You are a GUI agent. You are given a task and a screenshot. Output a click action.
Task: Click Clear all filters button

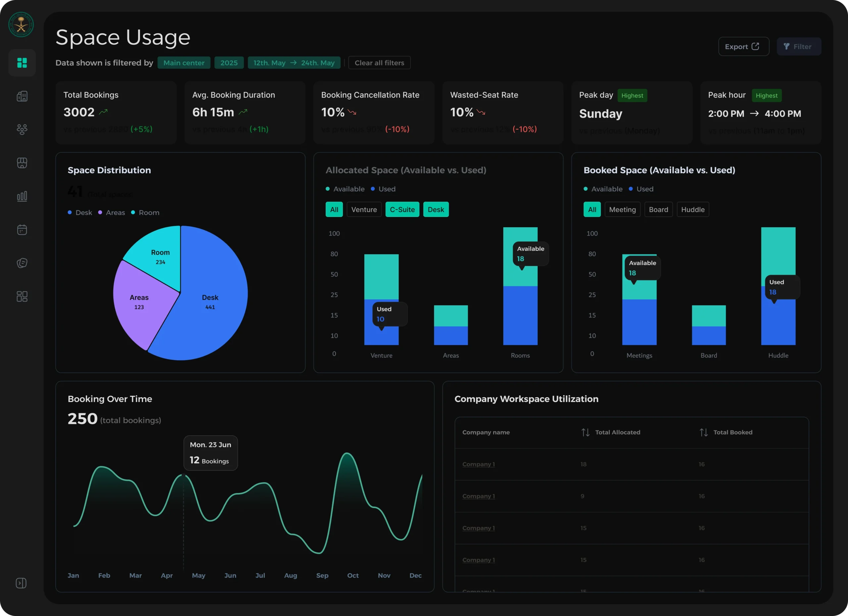(x=379, y=63)
